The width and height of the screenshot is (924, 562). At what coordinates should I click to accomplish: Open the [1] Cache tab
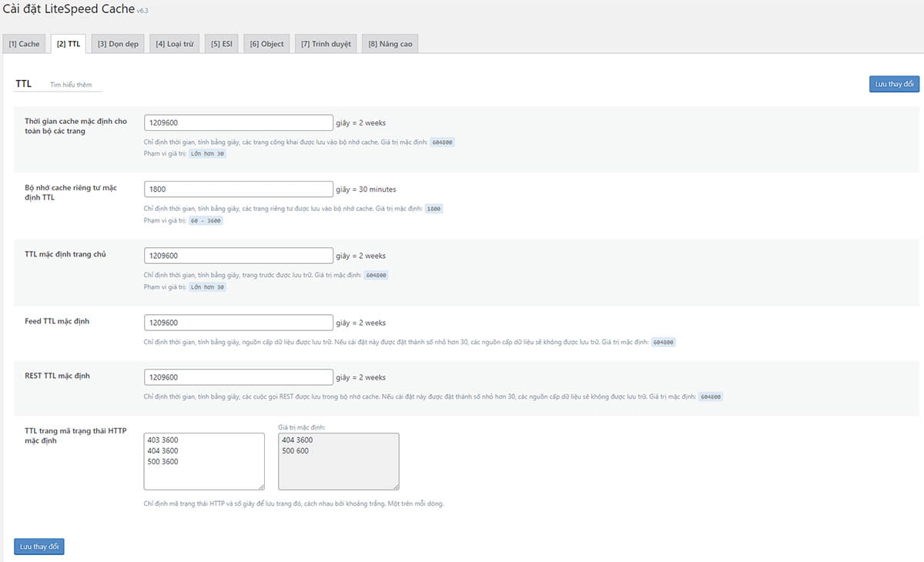point(24,44)
